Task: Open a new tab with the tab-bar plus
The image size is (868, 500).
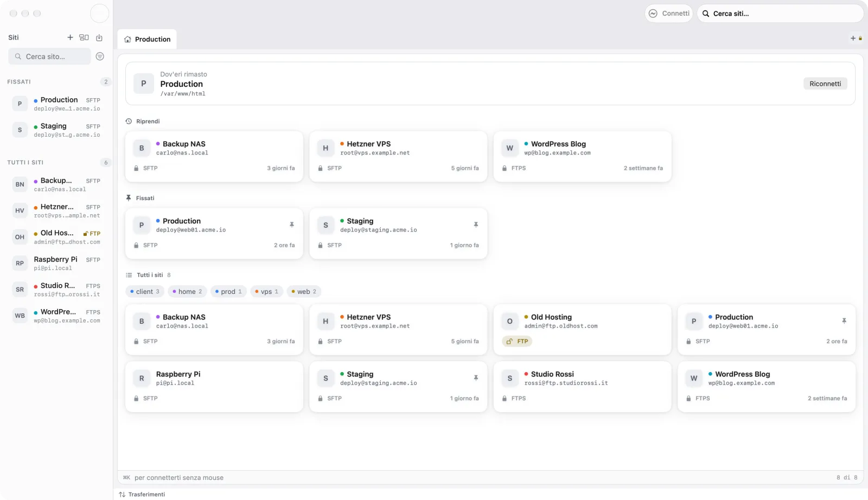Action: [x=853, y=39]
